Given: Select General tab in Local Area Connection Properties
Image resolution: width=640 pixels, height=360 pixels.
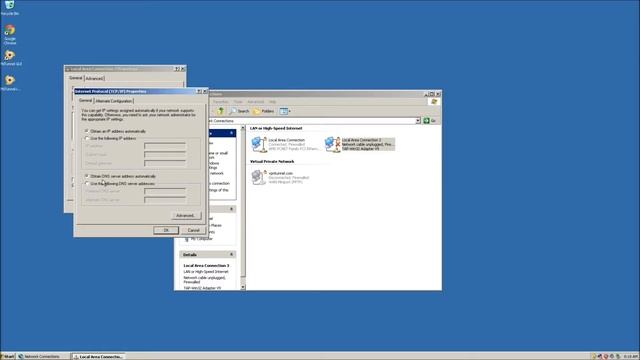Looking at the screenshot, I should [76, 78].
